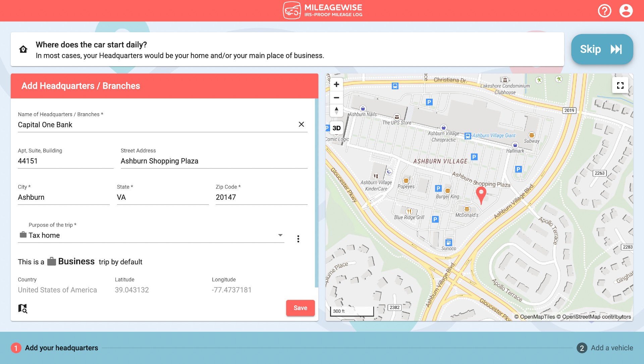The image size is (644, 364).
Task: Click the Hallmark shop map icon
Action: [515, 145]
